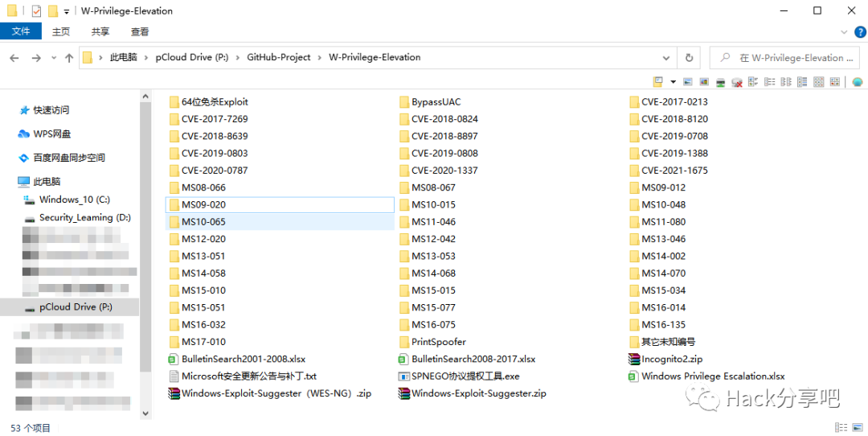The image size is (868, 436).
Task: Go up one folder level arrow
Action: point(68,58)
